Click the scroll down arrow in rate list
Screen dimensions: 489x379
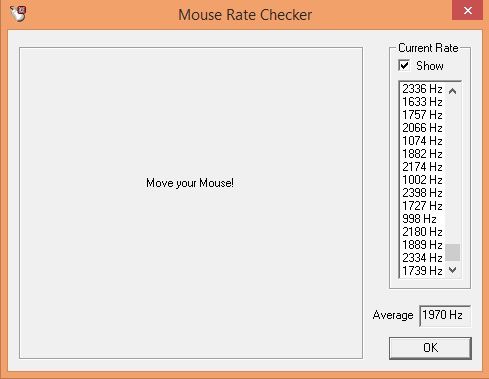pyautogui.click(x=452, y=270)
